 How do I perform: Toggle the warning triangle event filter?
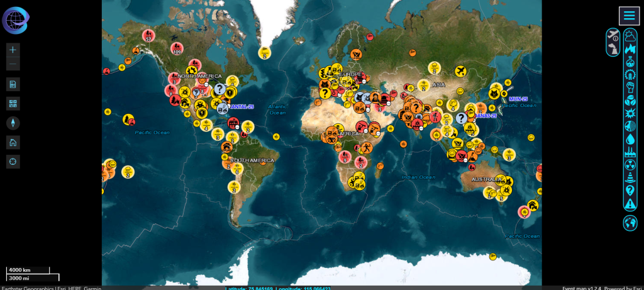[630, 203]
